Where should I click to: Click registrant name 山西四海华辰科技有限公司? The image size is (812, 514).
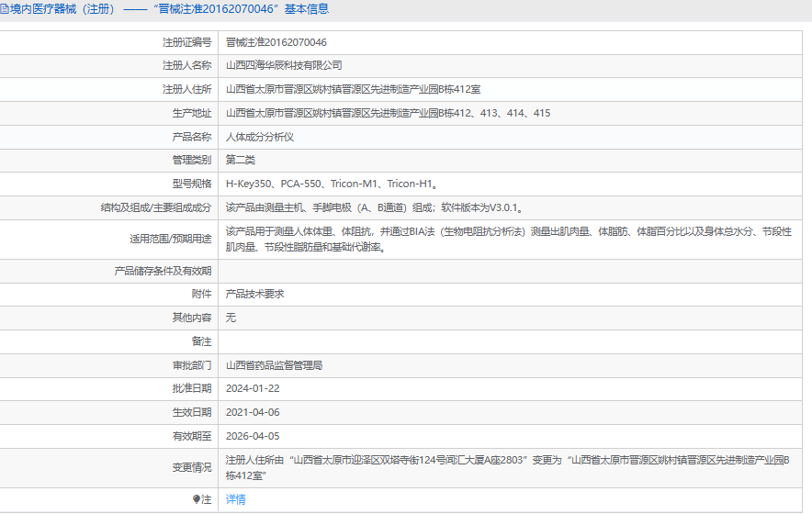[x=284, y=65]
